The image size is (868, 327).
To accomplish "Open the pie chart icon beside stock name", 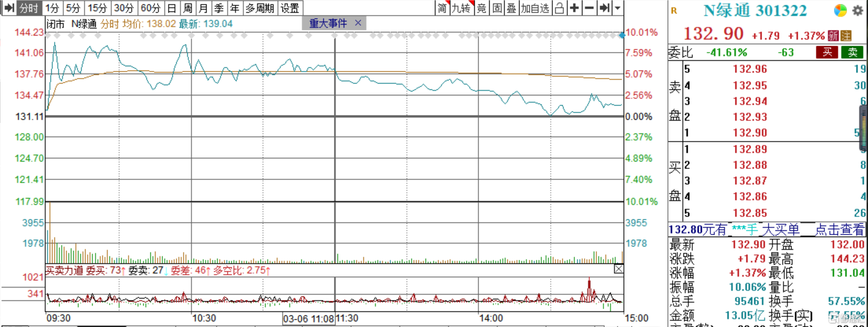I will pos(840,10).
